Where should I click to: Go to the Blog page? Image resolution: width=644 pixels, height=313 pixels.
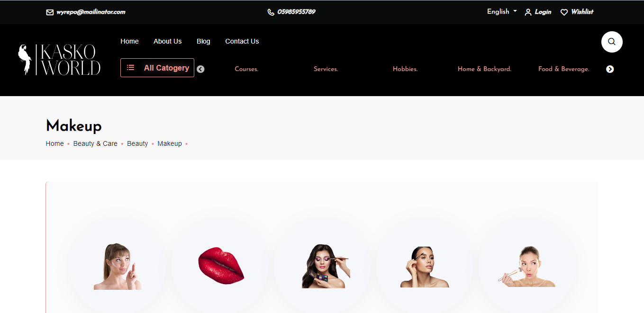pyautogui.click(x=203, y=41)
